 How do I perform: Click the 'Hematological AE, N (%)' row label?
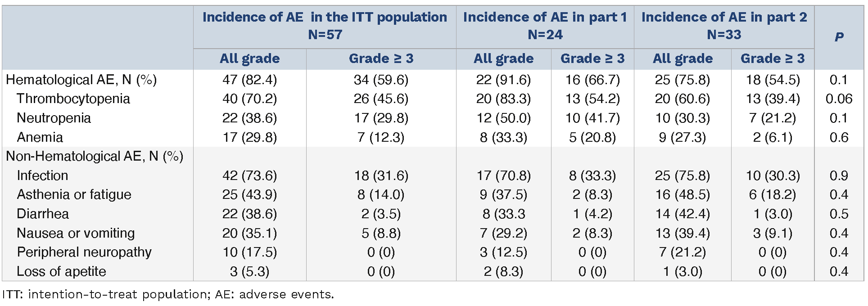pyautogui.click(x=81, y=80)
